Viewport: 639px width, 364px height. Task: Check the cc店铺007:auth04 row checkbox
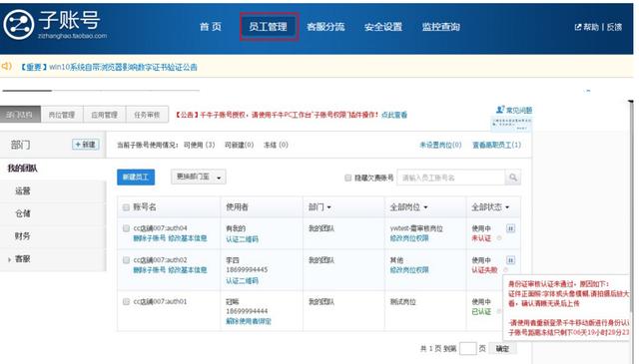click(x=127, y=228)
